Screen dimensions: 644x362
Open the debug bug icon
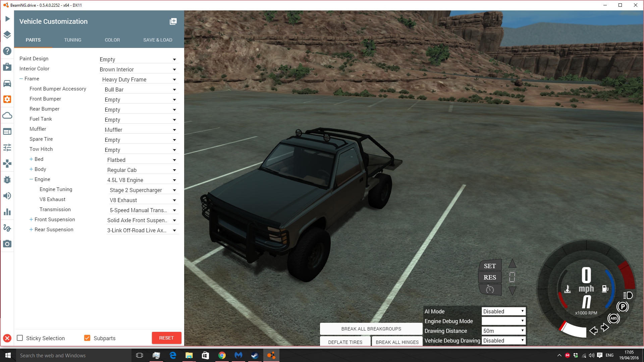click(x=7, y=180)
